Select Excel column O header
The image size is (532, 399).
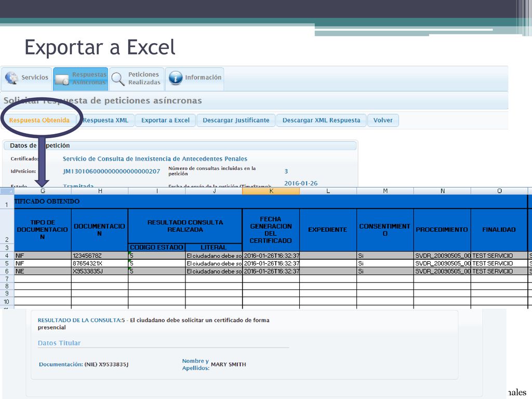pyautogui.click(x=499, y=191)
